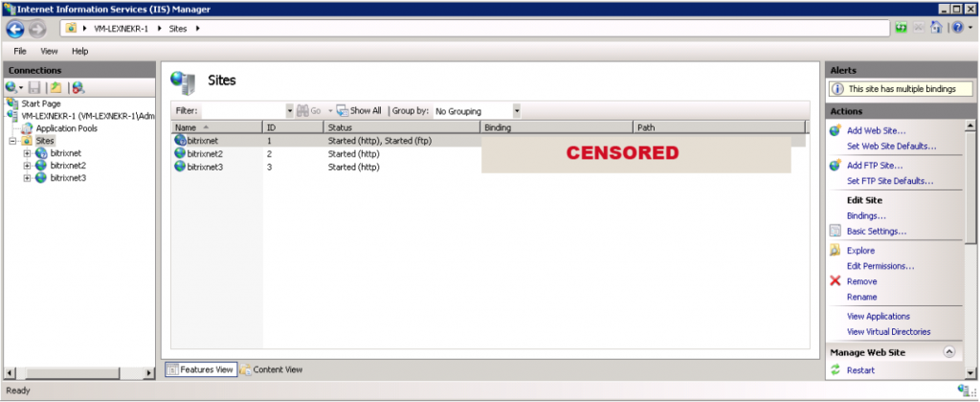The width and height of the screenshot is (980, 402).
Task: Open the Bindings link
Action: 866,215
